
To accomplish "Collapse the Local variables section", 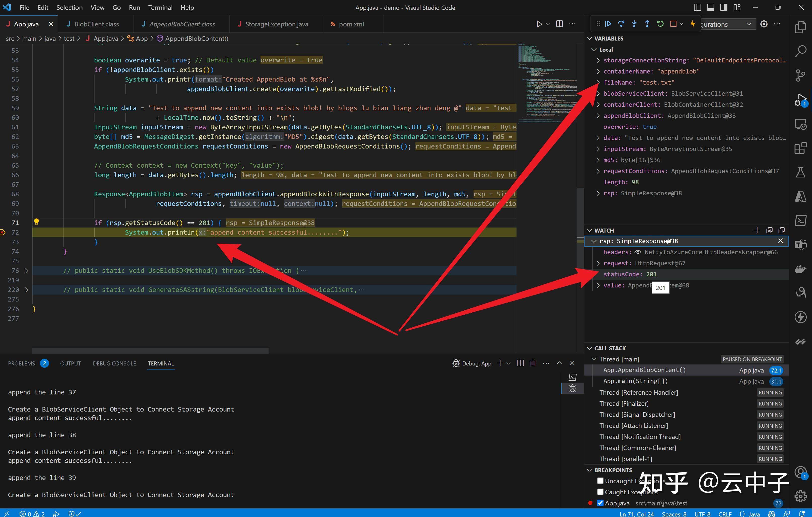I will (x=594, y=49).
